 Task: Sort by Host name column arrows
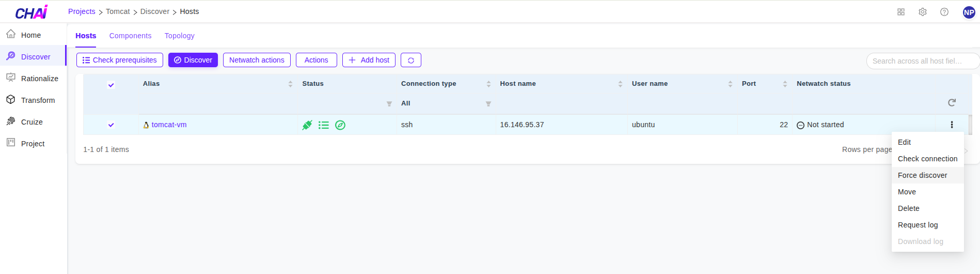(620, 84)
